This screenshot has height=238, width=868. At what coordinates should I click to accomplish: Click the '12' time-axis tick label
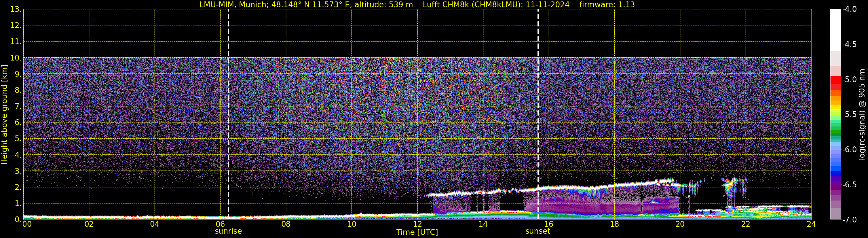[417, 224]
